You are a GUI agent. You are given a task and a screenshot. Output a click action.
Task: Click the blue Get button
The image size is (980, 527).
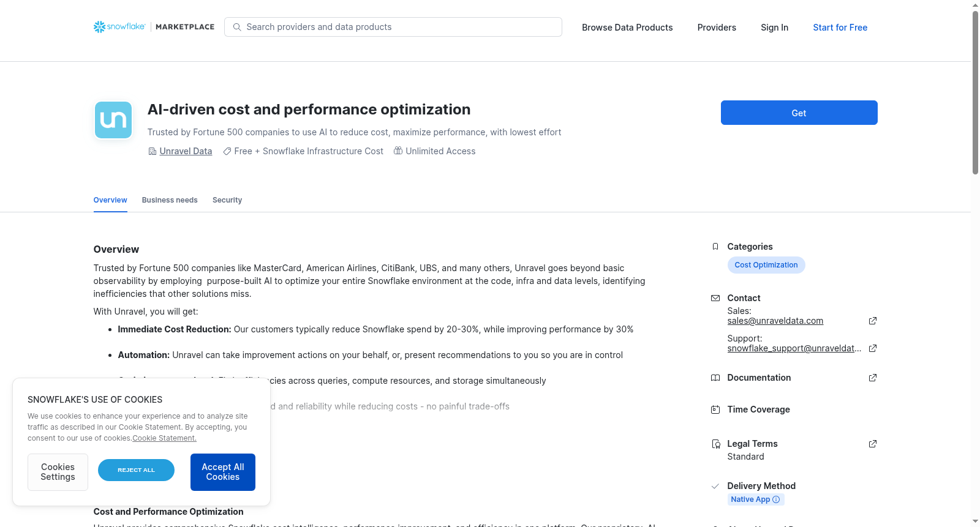[x=799, y=113]
